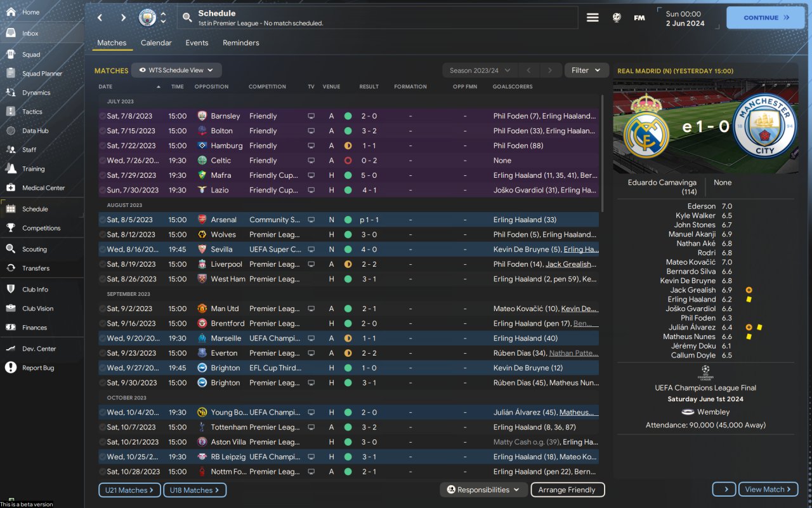Viewport: 812px width, 508px height.
Task: Click the Manchester City crest in the match panel
Action: (x=764, y=126)
